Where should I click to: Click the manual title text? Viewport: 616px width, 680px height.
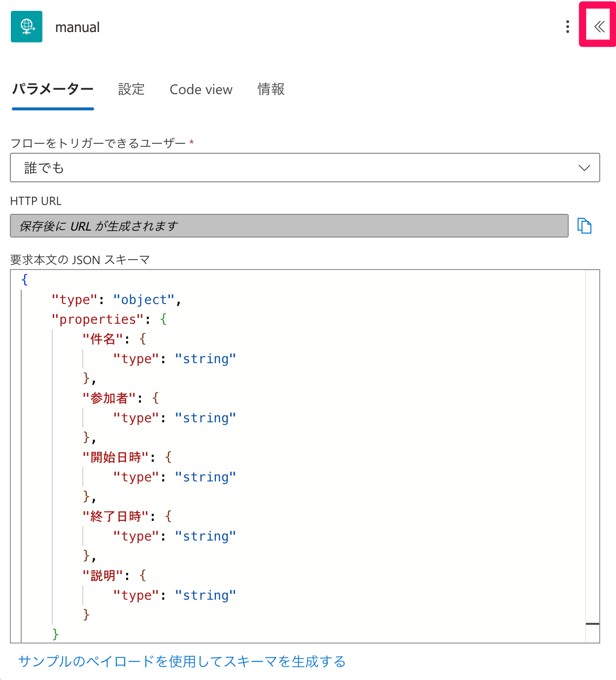(77, 27)
